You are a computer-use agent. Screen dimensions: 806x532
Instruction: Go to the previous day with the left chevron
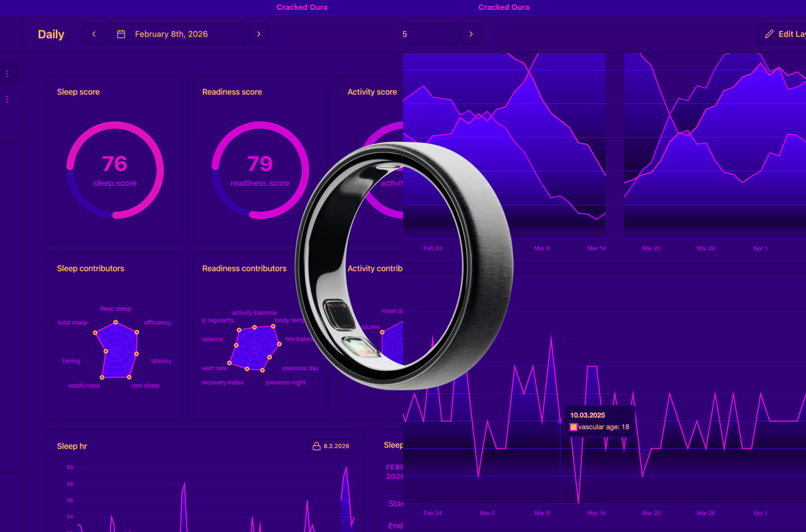94,34
